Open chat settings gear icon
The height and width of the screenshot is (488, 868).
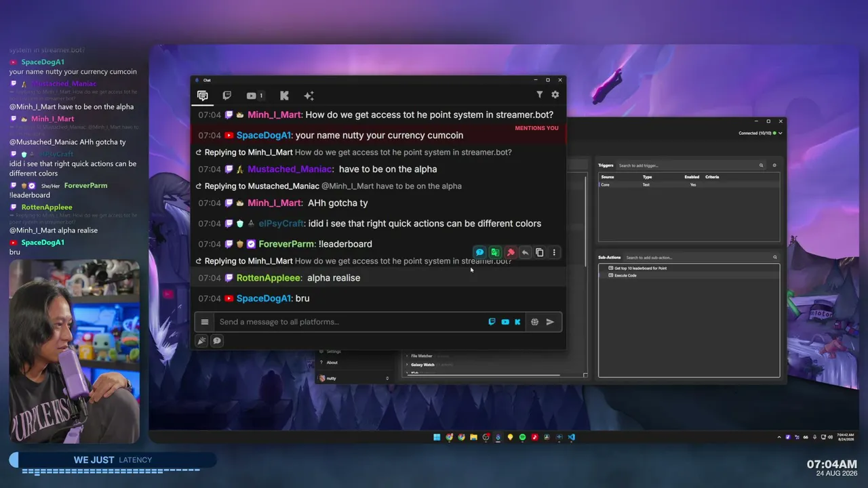click(x=555, y=95)
